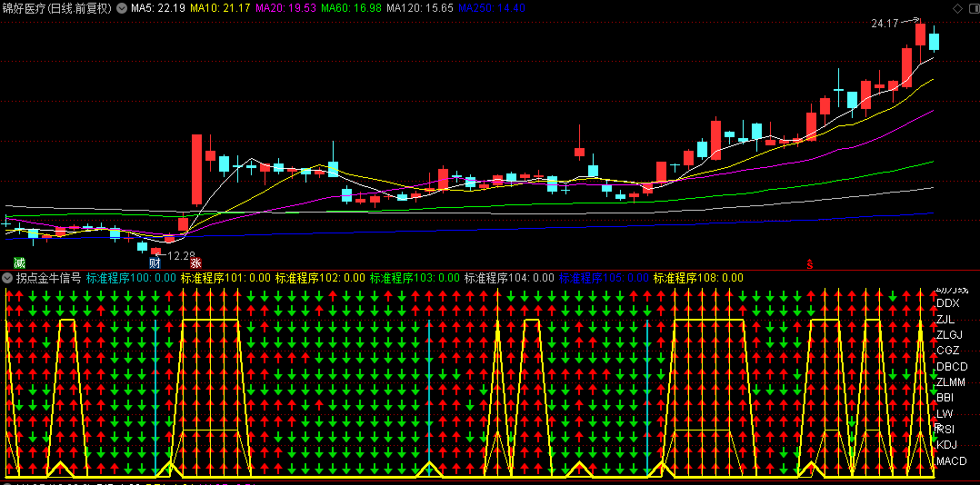980x485 pixels.
Task: Click the MA250: 14.40 label
Action: (491, 9)
